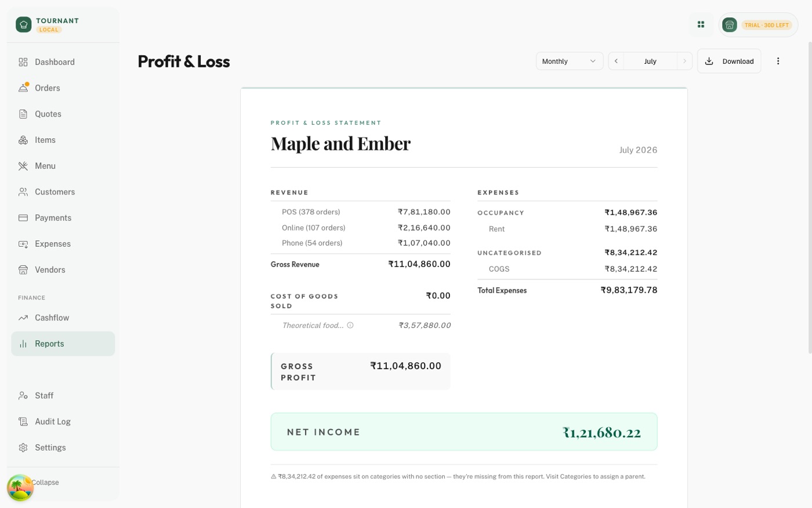Viewport: 812px width, 508px height.
Task: Click the page vertical scrollbar
Action: pyautogui.click(x=810, y=197)
